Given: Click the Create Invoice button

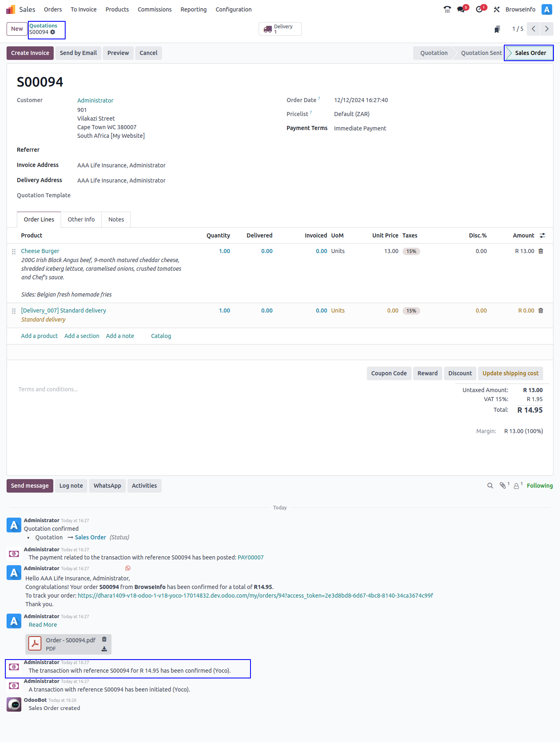Looking at the screenshot, I should 30,53.
